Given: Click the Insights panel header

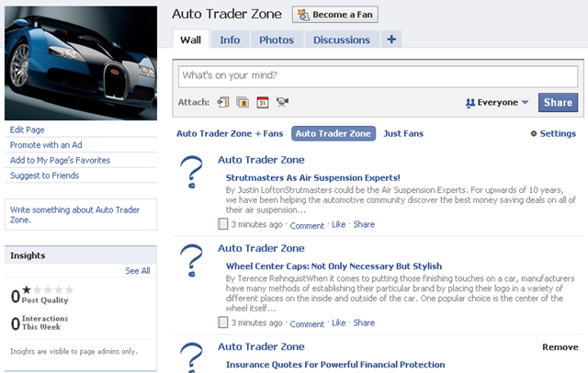Looking at the screenshot, I should pos(81,255).
